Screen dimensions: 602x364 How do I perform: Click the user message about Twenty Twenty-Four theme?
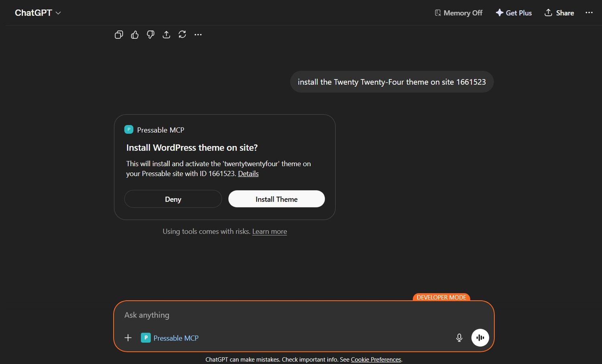392,82
